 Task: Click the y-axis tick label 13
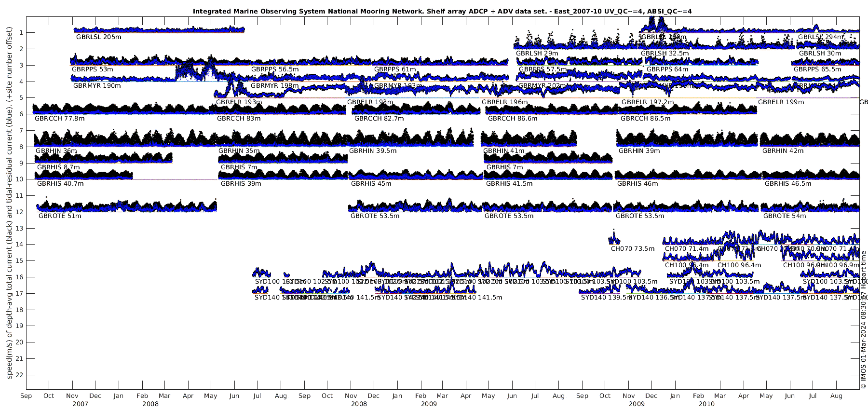coord(20,228)
